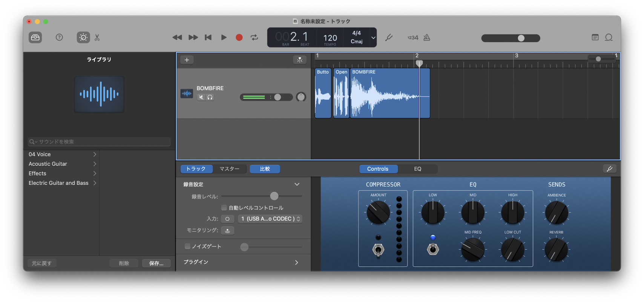Click the 保存... button
Screen dimensions: 644x302
point(156,263)
